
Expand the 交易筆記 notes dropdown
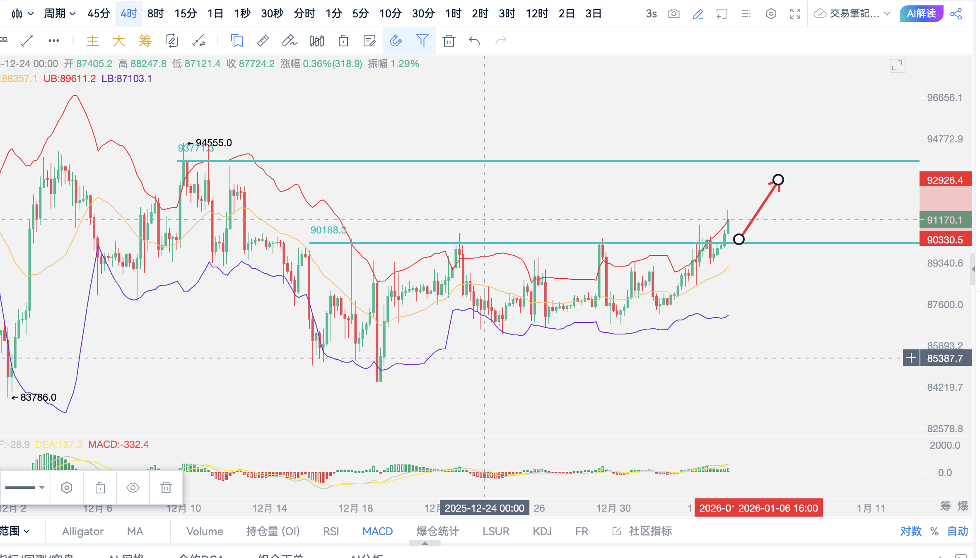point(887,14)
